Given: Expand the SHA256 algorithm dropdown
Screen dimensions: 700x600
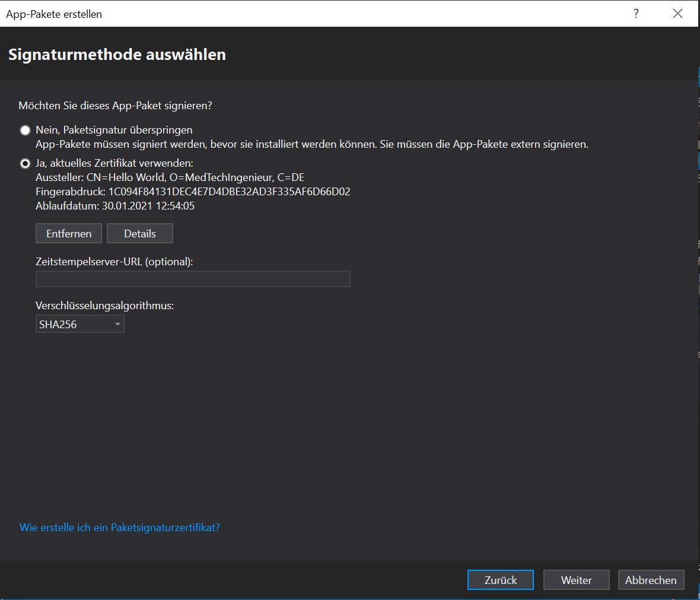Looking at the screenshot, I should [x=80, y=324].
